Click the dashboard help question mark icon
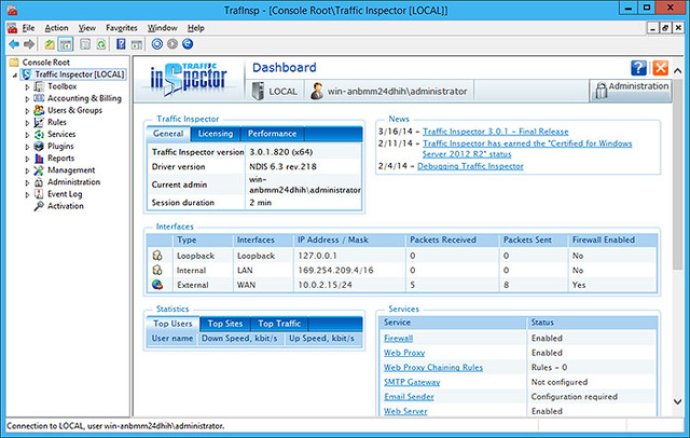Viewport: 690px width, 438px height. point(639,68)
